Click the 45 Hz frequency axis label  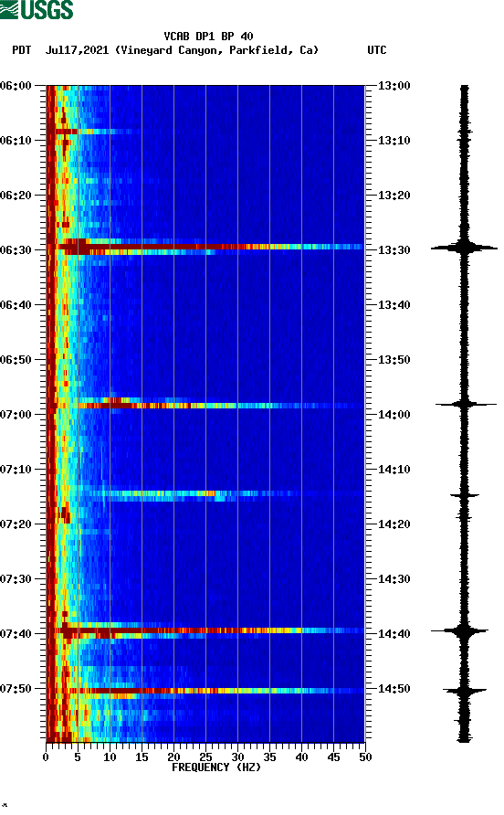tap(333, 757)
